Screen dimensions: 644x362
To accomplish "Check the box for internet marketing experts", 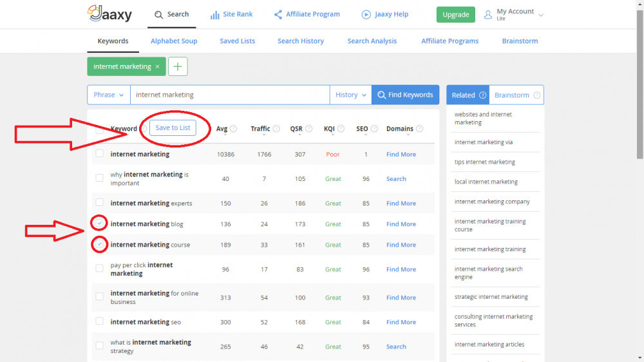I will pos(99,202).
